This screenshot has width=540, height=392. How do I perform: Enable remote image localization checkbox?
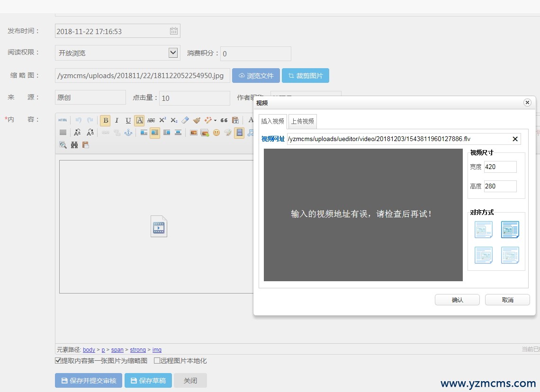[157, 361]
